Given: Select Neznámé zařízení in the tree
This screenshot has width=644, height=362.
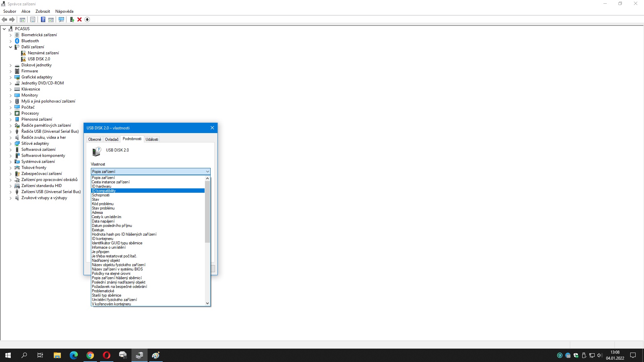Looking at the screenshot, I should pyautogui.click(x=43, y=53).
